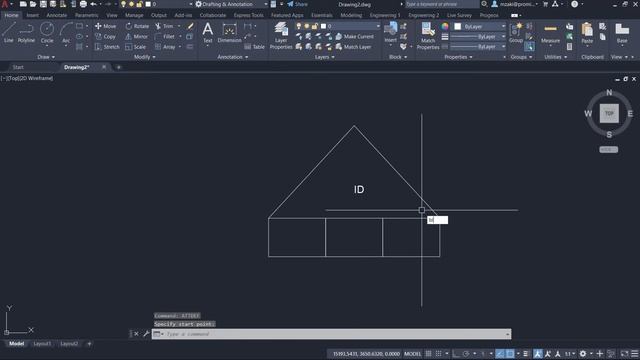Toggle ortho mode in status bar
640x360 pixels.
click(x=456, y=353)
